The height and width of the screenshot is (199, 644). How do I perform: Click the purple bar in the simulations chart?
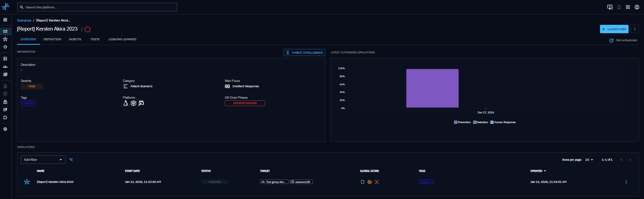[x=432, y=88]
